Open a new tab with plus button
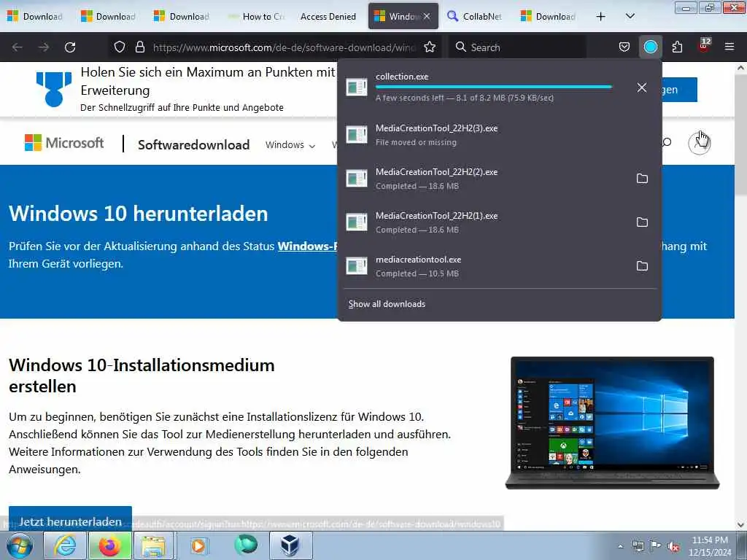Screen dimensions: 747x560 [601, 17]
